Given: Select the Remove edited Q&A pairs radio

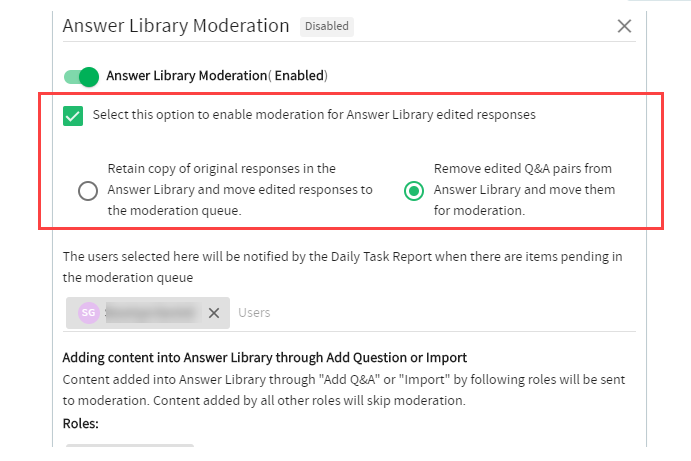Looking at the screenshot, I should (x=414, y=191).
